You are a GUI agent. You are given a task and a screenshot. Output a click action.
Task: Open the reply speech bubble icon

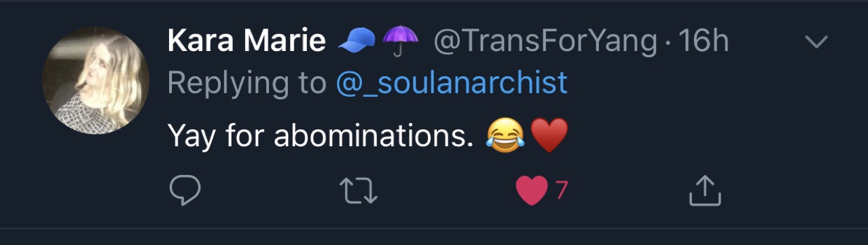click(185, 191)
